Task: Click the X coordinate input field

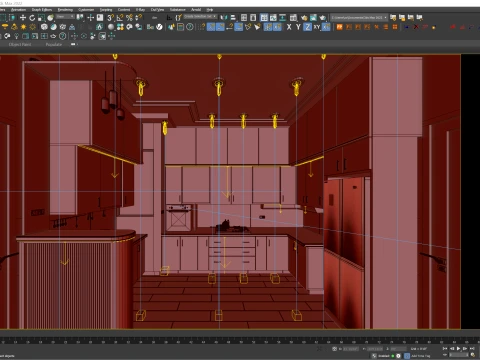Action: (351, 349)
